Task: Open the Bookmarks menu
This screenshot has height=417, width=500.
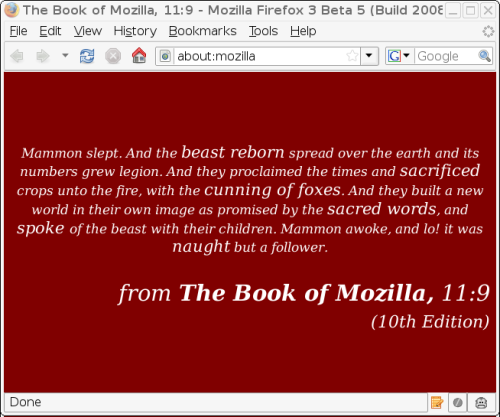Action: (202, 31)
